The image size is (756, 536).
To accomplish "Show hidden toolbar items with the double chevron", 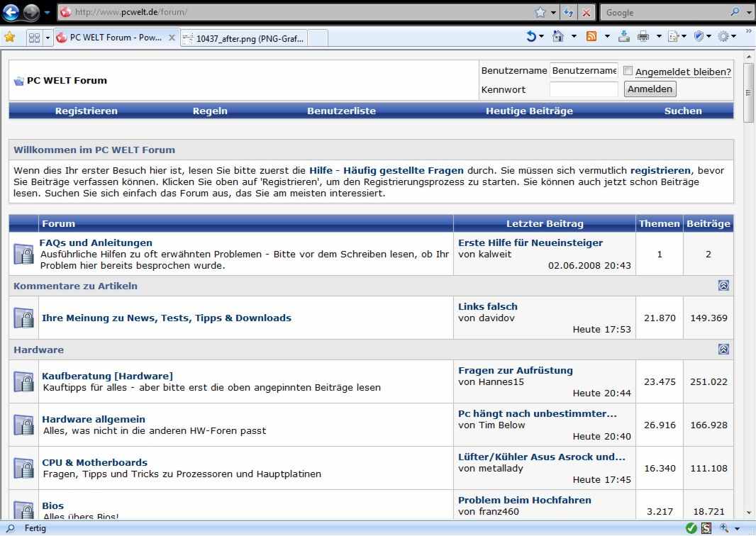I will click(x=749, y=31).
